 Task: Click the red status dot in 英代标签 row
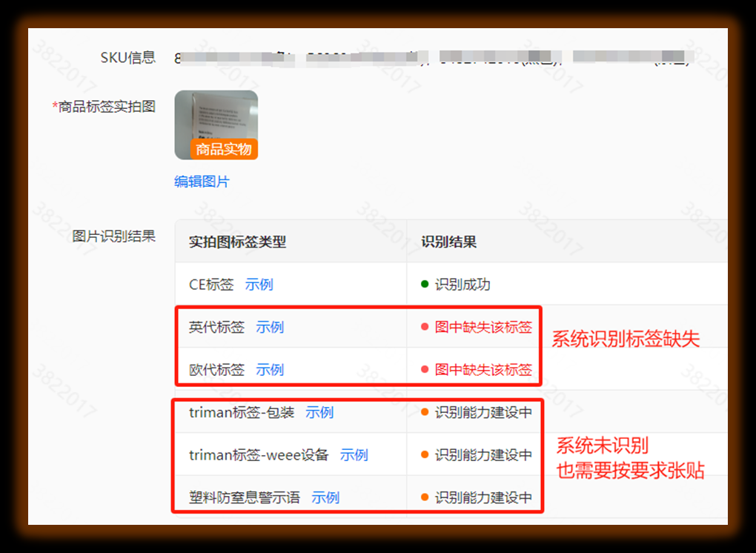point(425,327)
